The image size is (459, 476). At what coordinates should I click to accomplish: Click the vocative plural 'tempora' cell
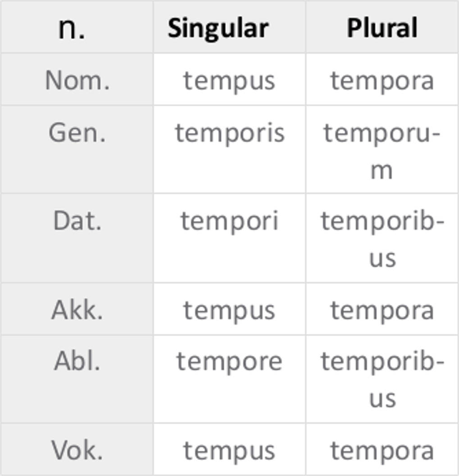(382, 450)
